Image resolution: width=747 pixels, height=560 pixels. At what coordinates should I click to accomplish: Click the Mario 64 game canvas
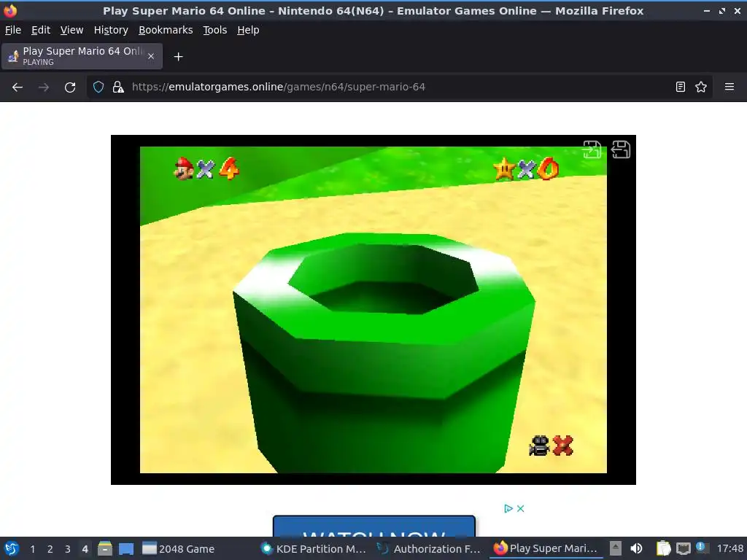point(373,309)
